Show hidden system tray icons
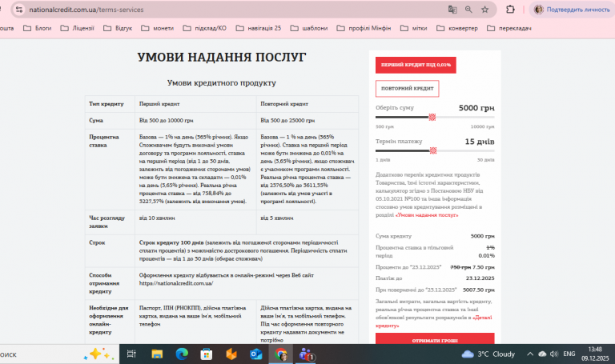Image resolution: width=615 pixels, height=364 pixels. click(530, 354)
